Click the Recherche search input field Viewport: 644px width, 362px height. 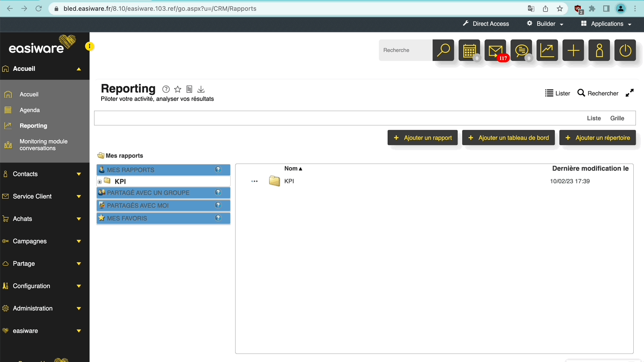tap(405, 50)
